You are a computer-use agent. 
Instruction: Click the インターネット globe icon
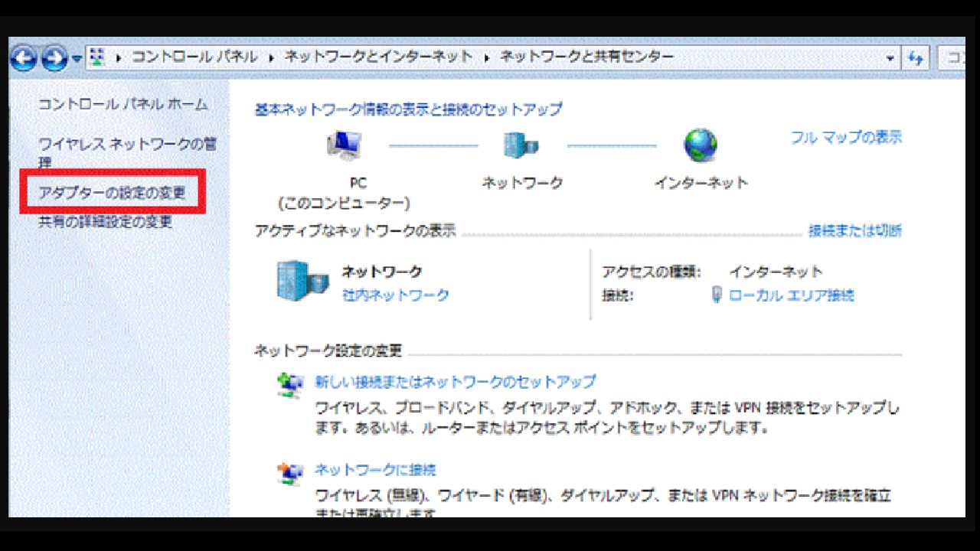pos(700,145)
